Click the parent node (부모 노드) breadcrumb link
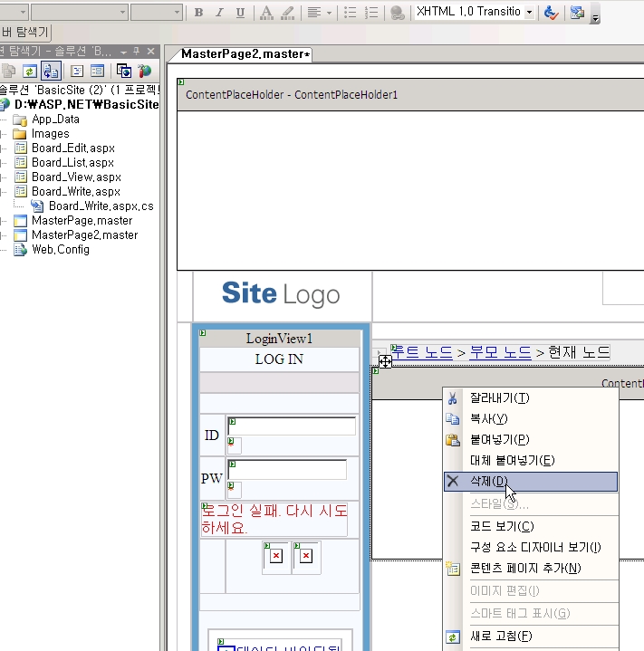Viewport: 644px width, 651px height. [500, 352]
